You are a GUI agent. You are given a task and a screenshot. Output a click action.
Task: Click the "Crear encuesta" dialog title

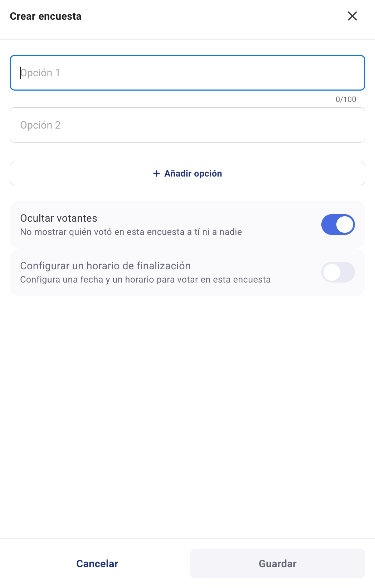tap(46, 16)
